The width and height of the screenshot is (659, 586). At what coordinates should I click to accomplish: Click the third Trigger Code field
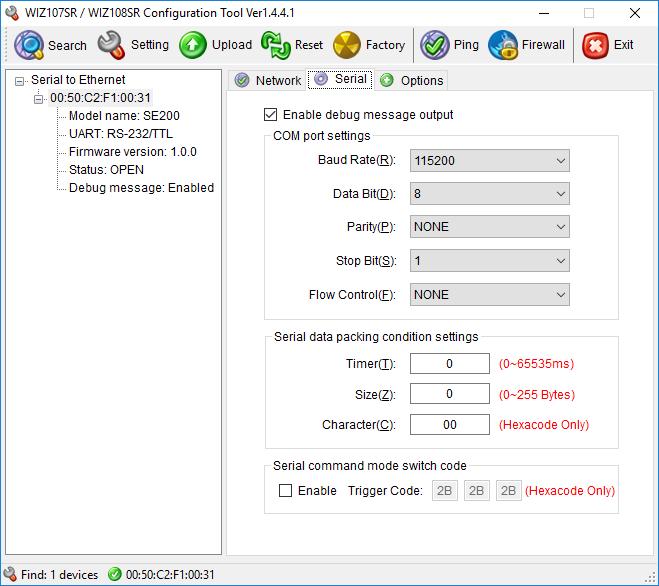[509, 490]
